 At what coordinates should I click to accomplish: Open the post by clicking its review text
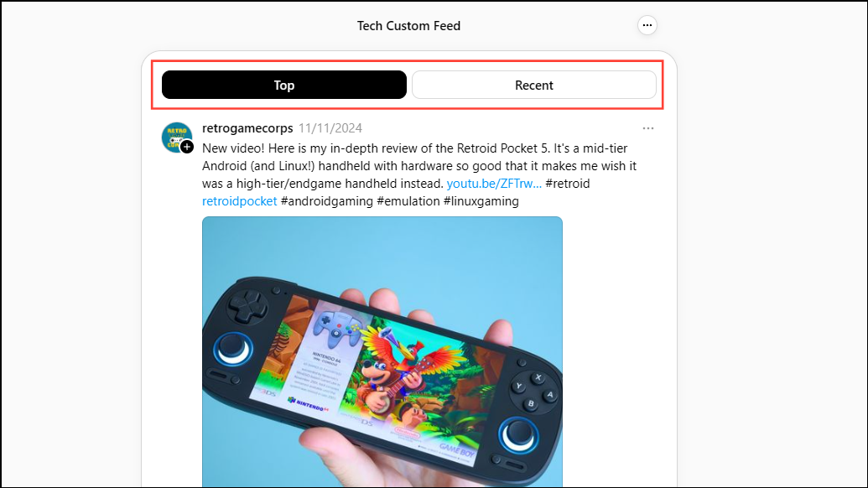(x=419, y=166)
